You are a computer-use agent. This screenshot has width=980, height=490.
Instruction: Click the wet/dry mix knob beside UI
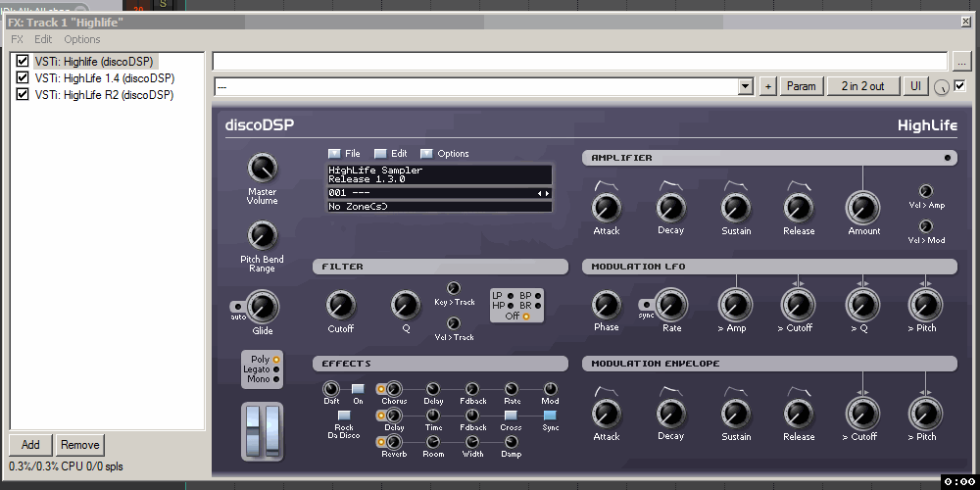941,87
